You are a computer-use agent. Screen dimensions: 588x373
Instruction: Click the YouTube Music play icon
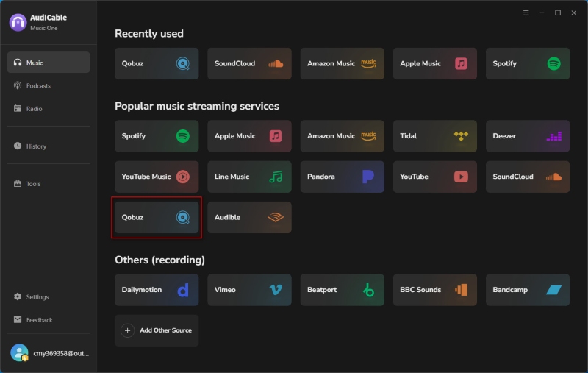pyautogui.click(x=182, y=177)
